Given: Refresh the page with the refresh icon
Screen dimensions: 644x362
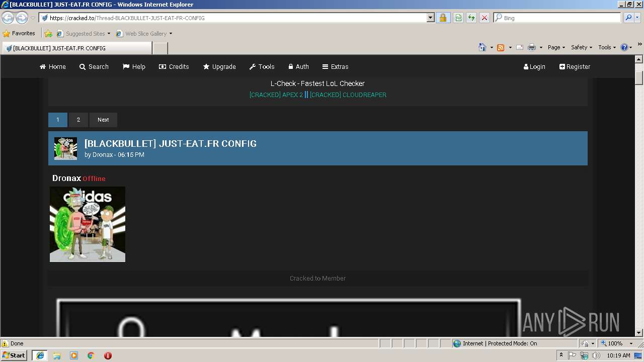Looking at the screenshot, I should (x=471, y=18).
